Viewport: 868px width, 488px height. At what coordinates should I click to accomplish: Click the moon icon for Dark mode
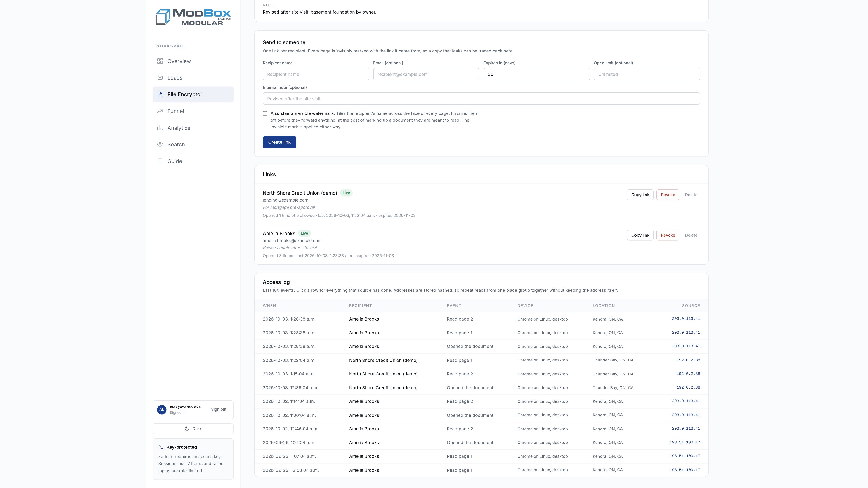point(187,429)
